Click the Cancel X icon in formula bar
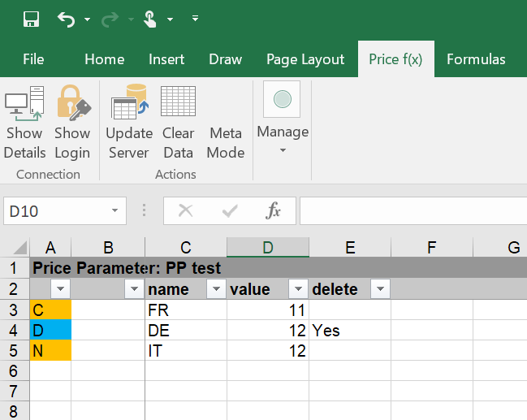The height and width of the screenshot is (420, 527). (x=185, y=211)
